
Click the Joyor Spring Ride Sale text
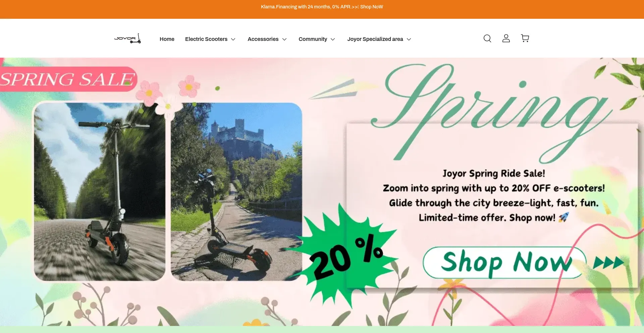point(494,173)
